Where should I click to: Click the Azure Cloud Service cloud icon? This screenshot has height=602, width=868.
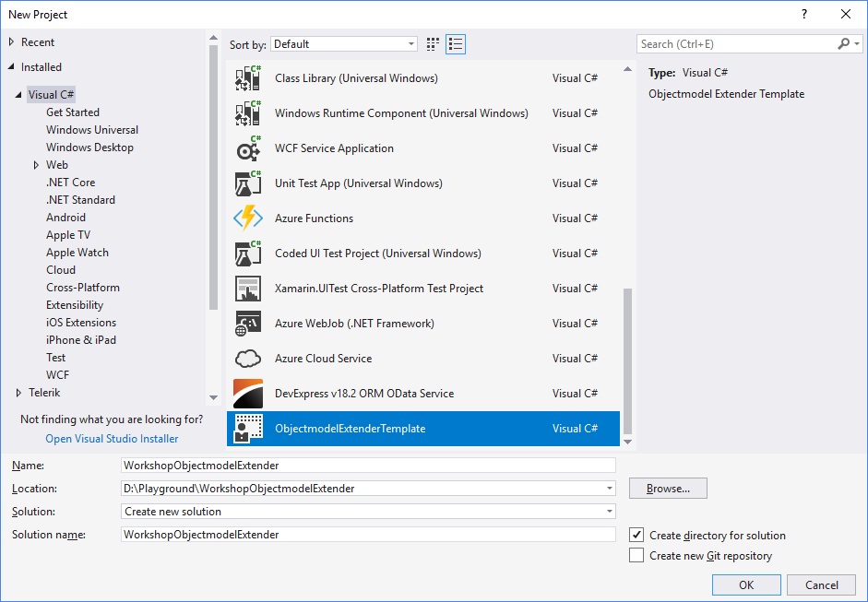click(248, 359)
